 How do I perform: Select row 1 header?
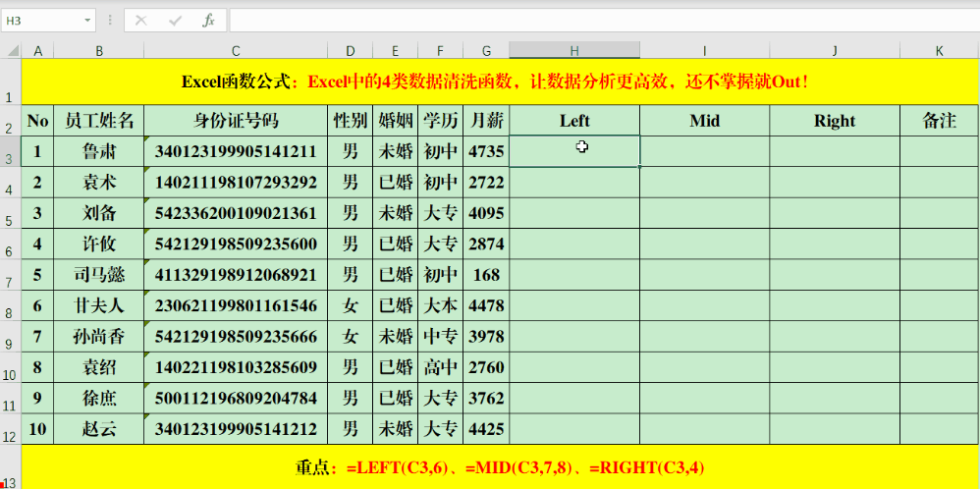click(11, 81)
